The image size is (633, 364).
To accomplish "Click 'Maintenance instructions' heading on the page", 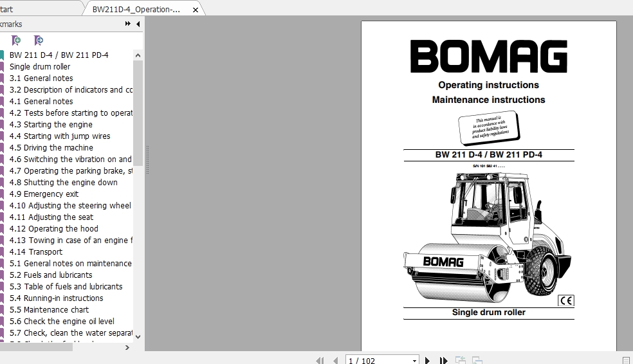I will pos(488,100).
